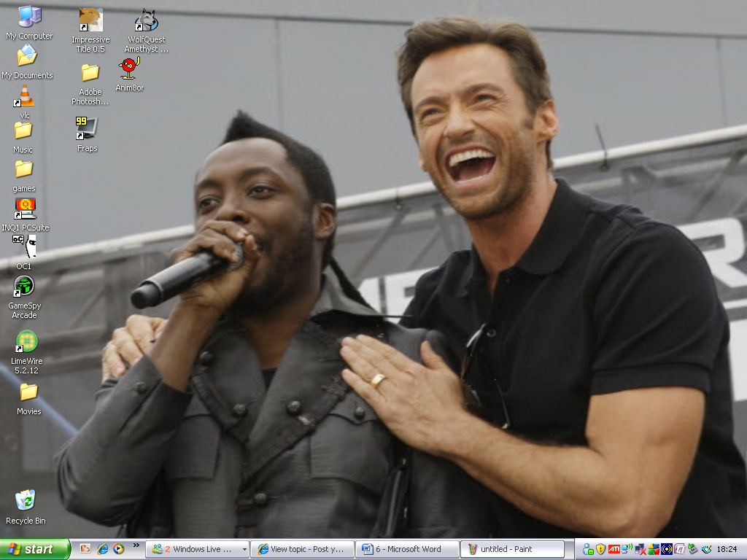
Task: Launch Fraps from the desktop
Action: [x=87, y=129]
